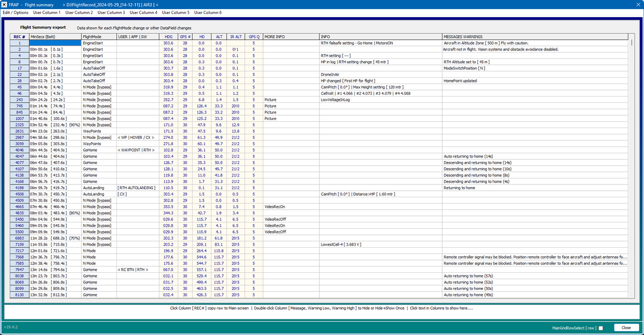Open the User Column 1 menu
This screenshot has width=644, height=335.
click(x=47, y=12)
